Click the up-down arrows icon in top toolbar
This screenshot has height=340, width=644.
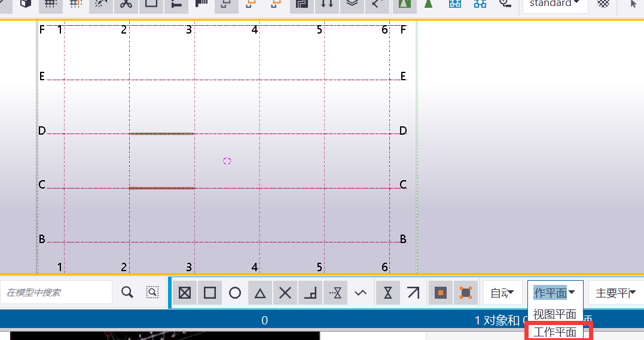[327, 4]
